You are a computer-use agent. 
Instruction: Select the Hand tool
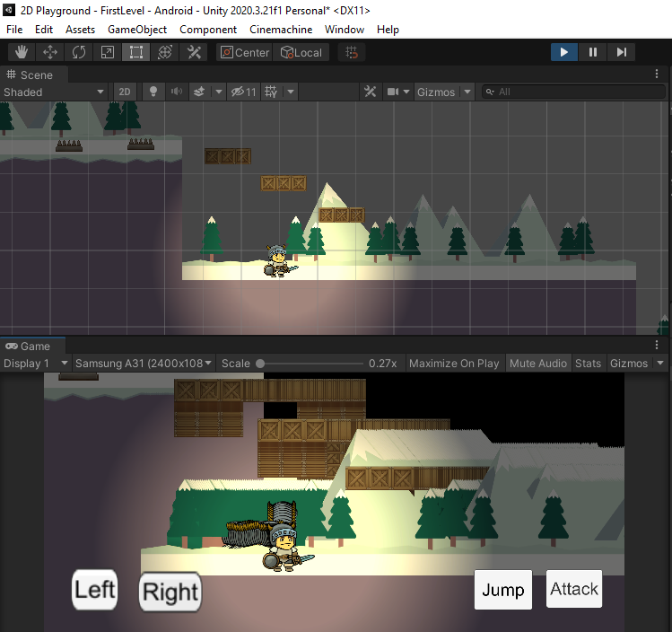22,52
